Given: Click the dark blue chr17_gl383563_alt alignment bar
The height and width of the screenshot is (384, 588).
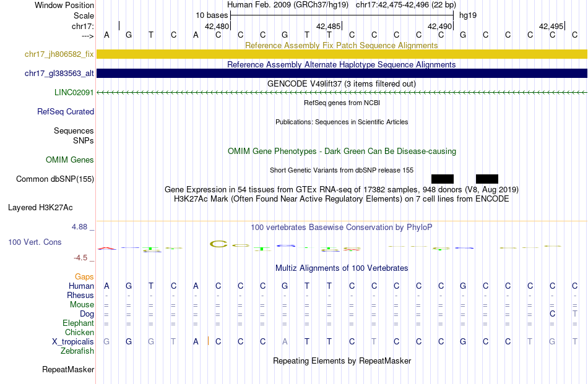Looking at the screenshot, I should click(x=342, y=73).
